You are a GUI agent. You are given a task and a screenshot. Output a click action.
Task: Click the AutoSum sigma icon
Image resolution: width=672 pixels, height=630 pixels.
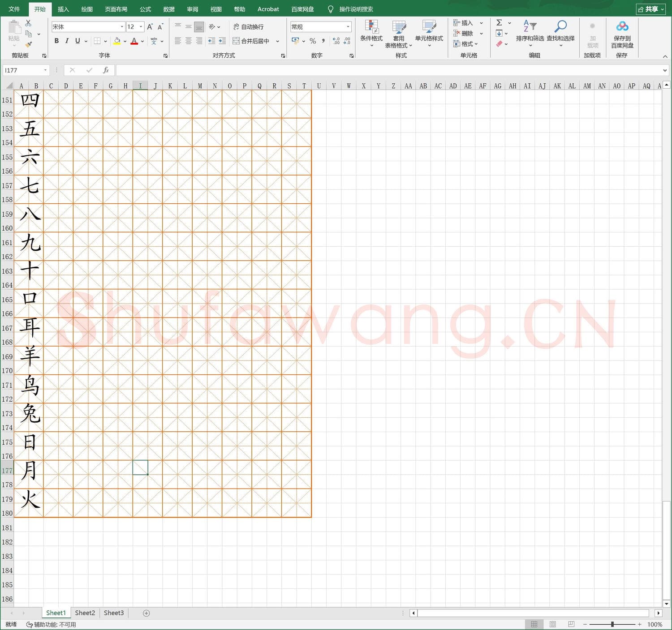pos(499,23)
